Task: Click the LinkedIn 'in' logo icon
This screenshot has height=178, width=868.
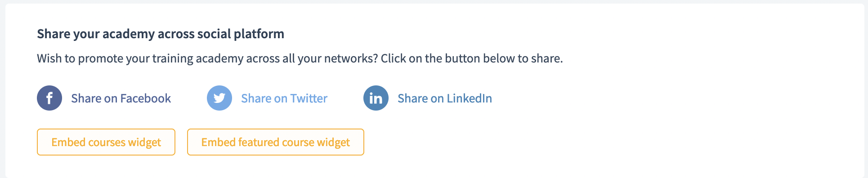Action: coord(376,98)
